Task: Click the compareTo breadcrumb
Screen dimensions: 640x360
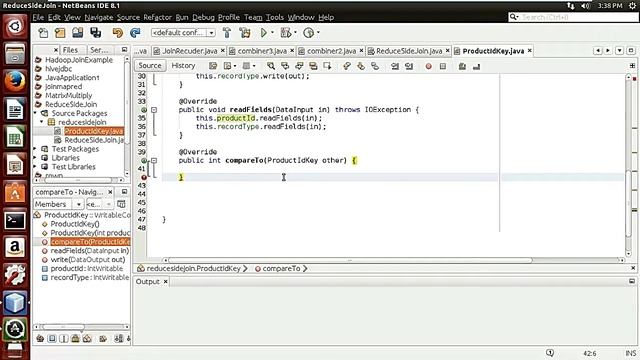Action: (281, 269)
